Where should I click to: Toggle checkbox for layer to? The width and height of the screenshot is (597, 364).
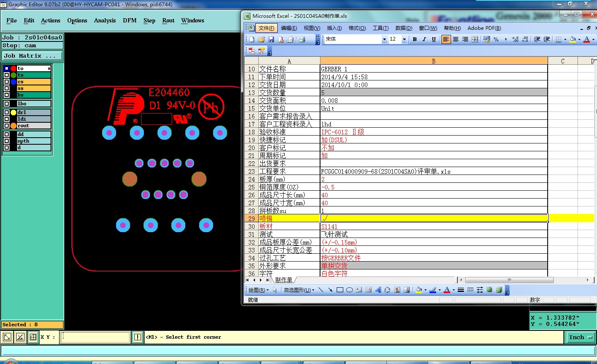7,68
